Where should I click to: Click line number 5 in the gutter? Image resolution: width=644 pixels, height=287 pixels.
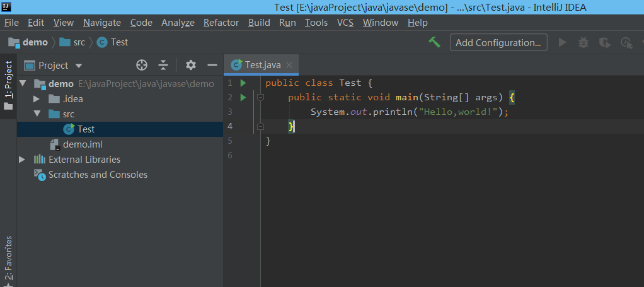point(230,141)
